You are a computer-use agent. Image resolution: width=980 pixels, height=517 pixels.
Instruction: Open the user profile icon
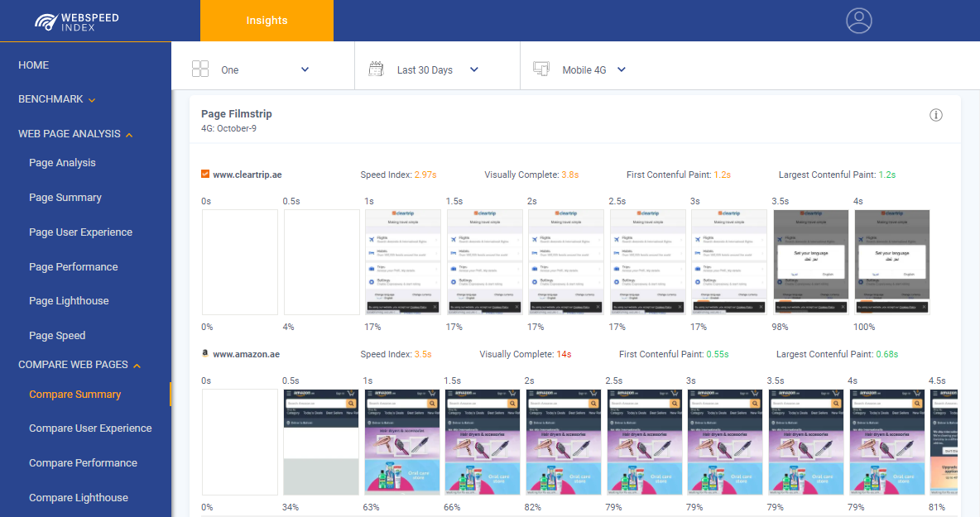(x=859, y=21)
